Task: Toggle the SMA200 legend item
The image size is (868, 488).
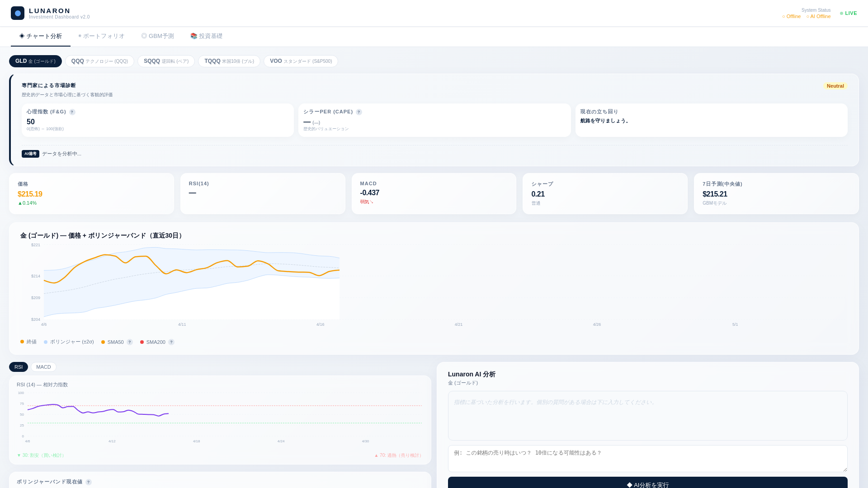Action: (x=153, y=342)
